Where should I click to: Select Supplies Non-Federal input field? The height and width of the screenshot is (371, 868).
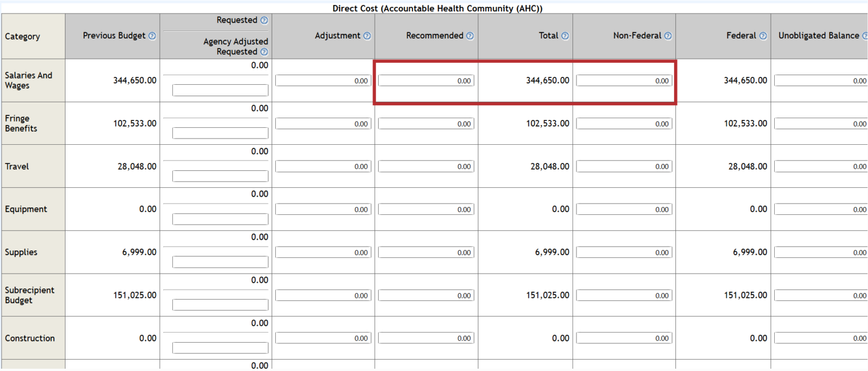(x=624, y=253)
